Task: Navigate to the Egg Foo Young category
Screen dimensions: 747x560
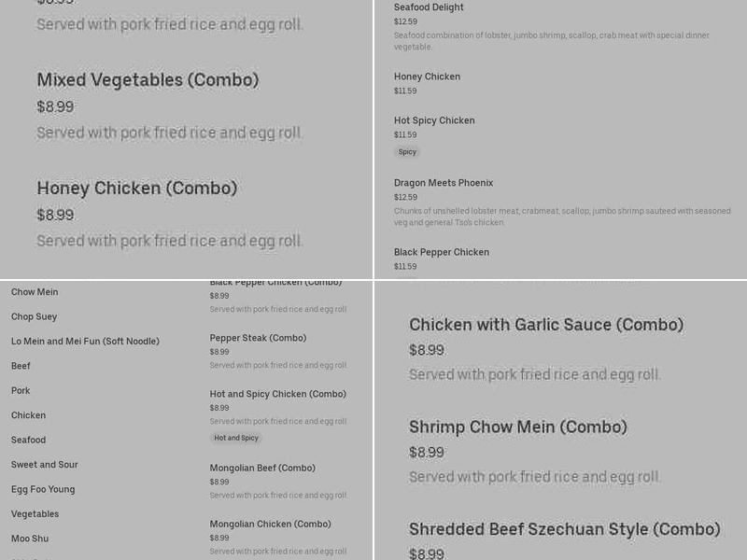Action: pyautogui.click(x=43, y=489)
